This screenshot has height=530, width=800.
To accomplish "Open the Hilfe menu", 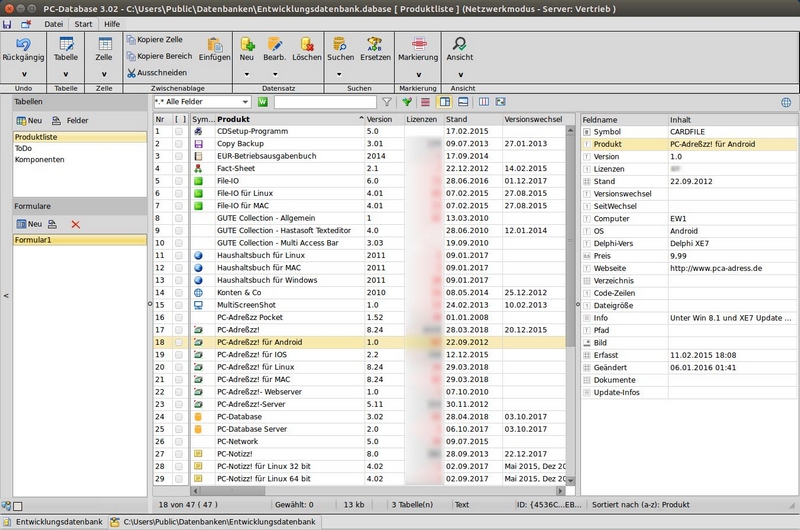I will pyautogui.click(x=112, y=24).
